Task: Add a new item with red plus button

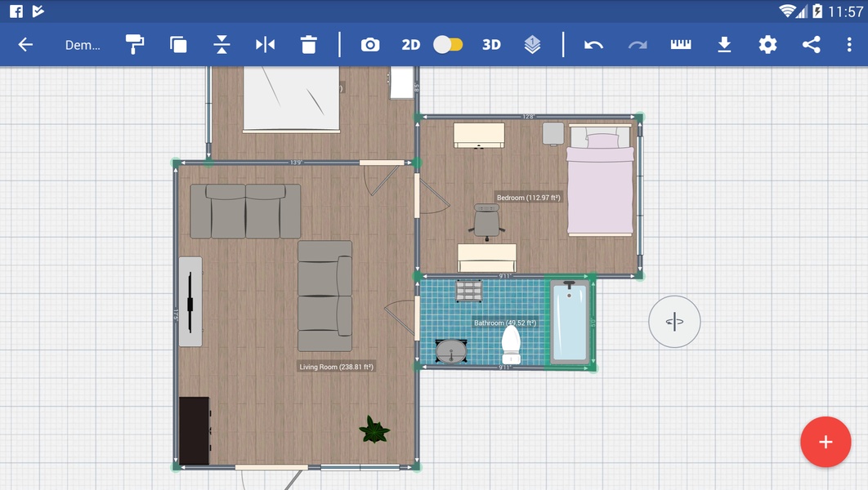Action: [x=825, y=442]
